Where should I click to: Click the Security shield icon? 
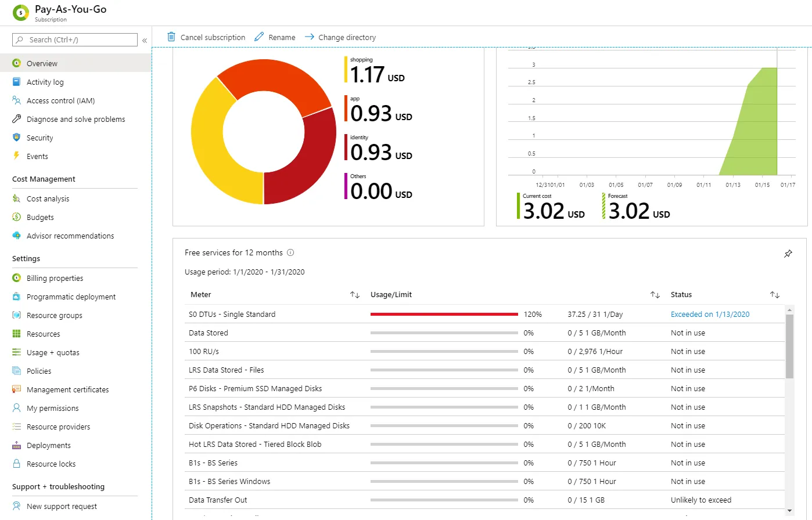(x=16, y=138)
